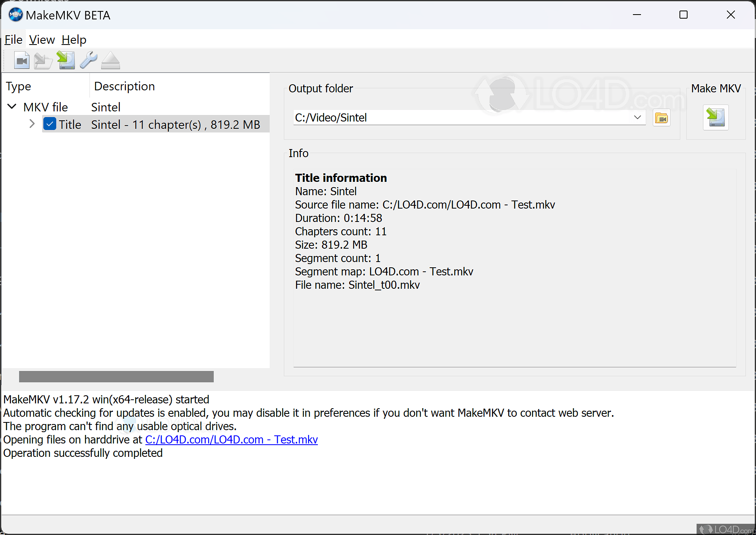The image size is (756, 535).
Task: Open the File menu
Action: 13,40
